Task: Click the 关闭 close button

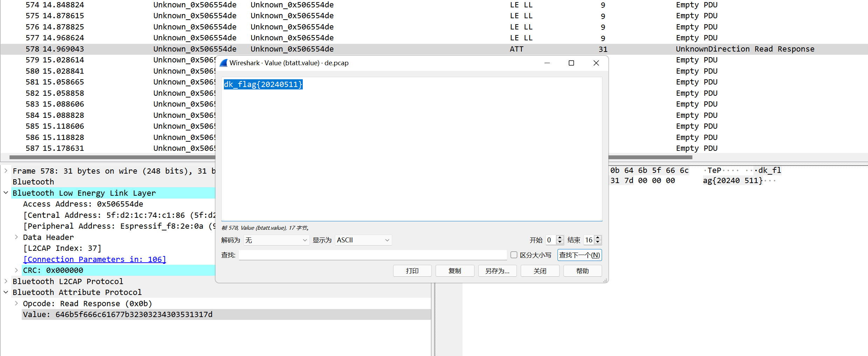Action: [x=540, y=271]
